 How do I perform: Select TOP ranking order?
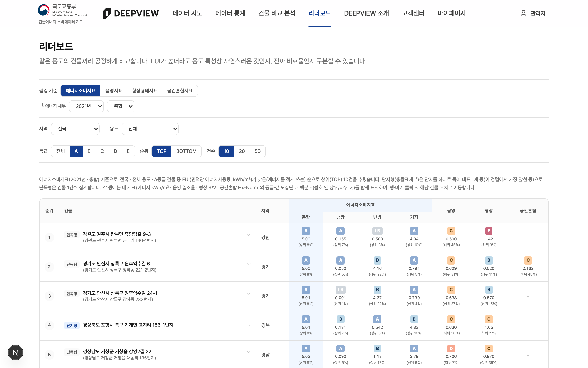[x=161, y=151]
